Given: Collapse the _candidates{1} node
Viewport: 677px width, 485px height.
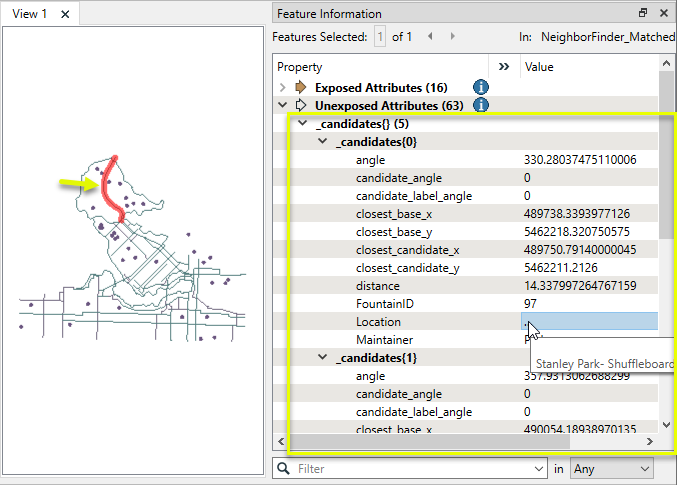Looking at the screenshot, I should click(x=322, y=358).
